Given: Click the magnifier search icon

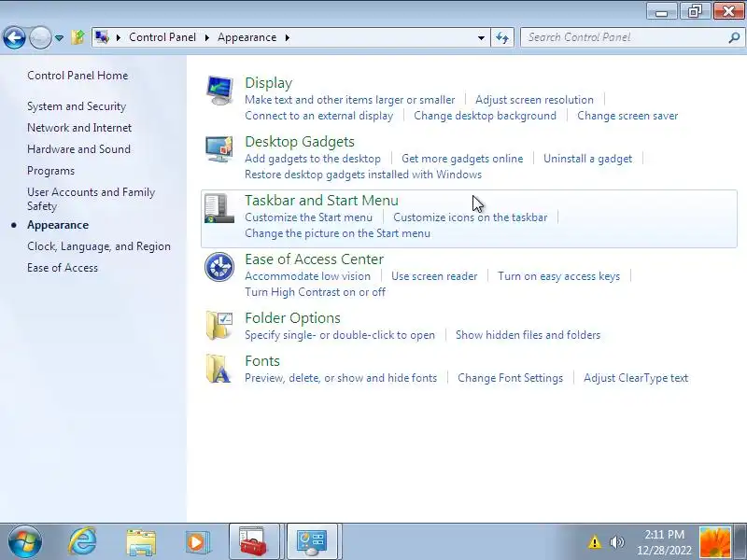Looking at the screenshot, I should click(734, 37).
